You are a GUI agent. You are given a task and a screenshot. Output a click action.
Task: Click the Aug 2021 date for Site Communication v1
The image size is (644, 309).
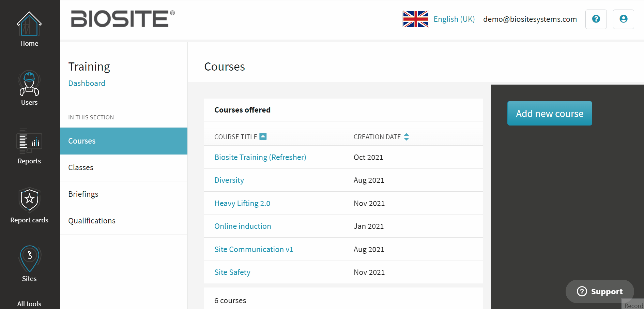(369, 249)
